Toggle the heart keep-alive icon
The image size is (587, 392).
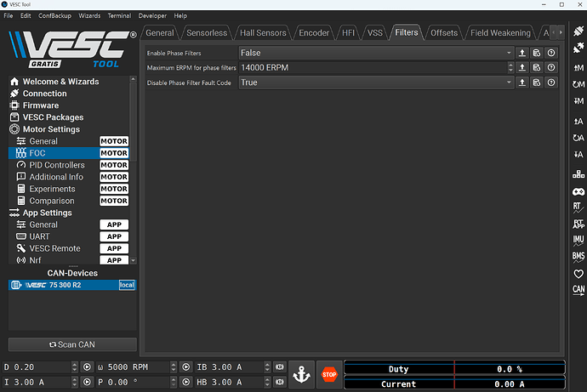tap(578, 274)
